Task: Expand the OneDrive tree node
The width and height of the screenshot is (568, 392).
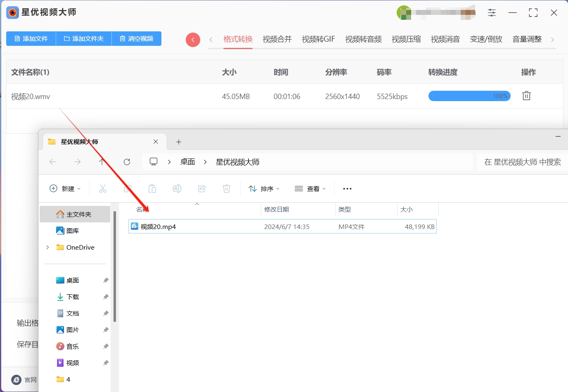Action: [x=47, y=247]
